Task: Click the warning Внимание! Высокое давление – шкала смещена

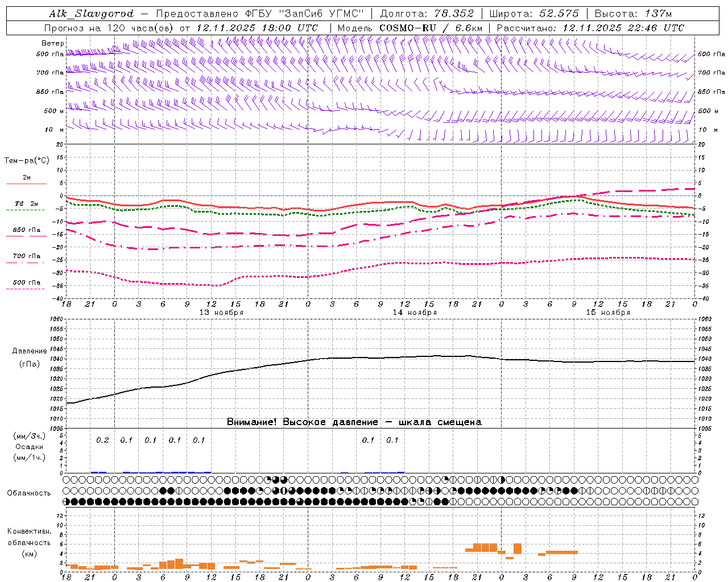Action: tap(354, 422)
